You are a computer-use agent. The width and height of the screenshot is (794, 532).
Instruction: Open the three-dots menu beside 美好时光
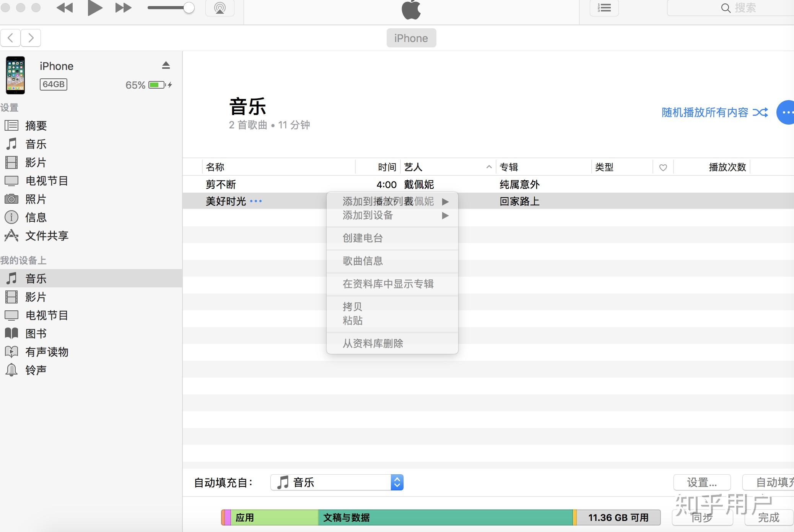click(256, 201)
